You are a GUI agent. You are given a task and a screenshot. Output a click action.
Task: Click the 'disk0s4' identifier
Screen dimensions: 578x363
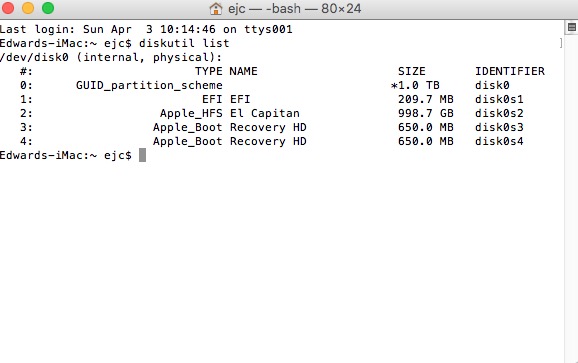pos(499,142)
